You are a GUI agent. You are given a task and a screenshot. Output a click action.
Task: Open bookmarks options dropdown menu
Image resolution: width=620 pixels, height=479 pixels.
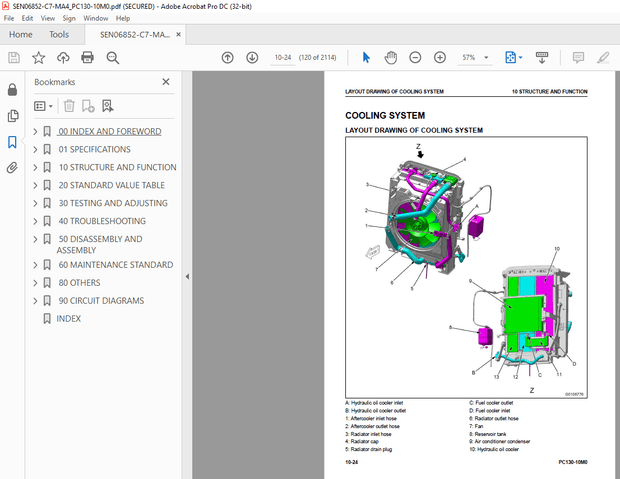(43, 106)
